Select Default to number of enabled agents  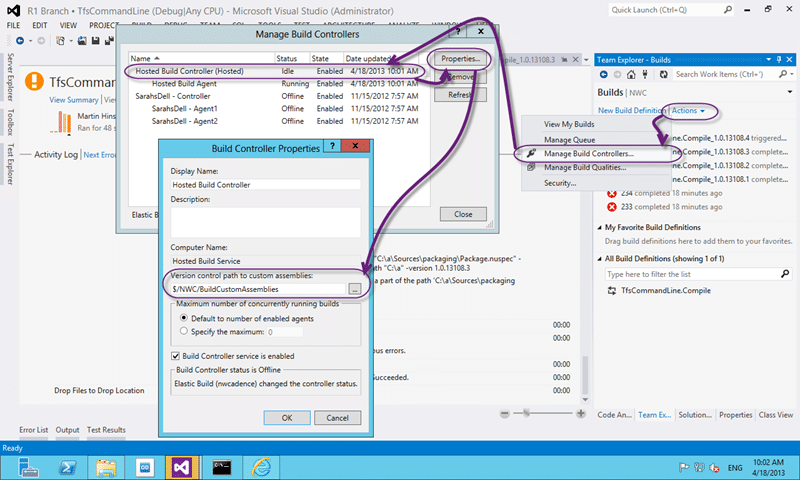(184, 318)
